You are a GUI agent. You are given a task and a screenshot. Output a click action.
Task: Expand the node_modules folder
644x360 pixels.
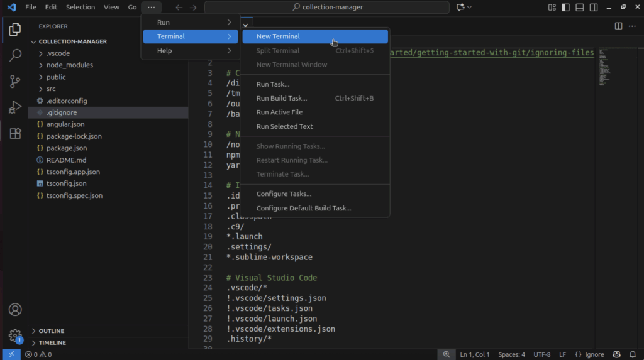[69, 65]
